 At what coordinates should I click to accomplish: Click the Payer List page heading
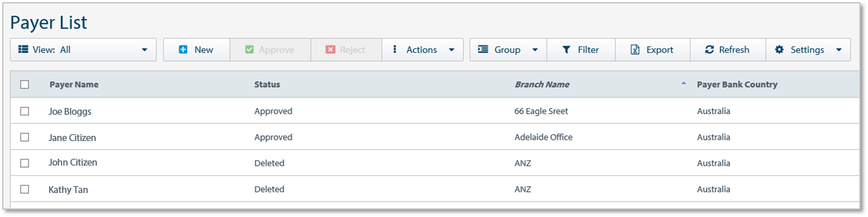(49, 23)
